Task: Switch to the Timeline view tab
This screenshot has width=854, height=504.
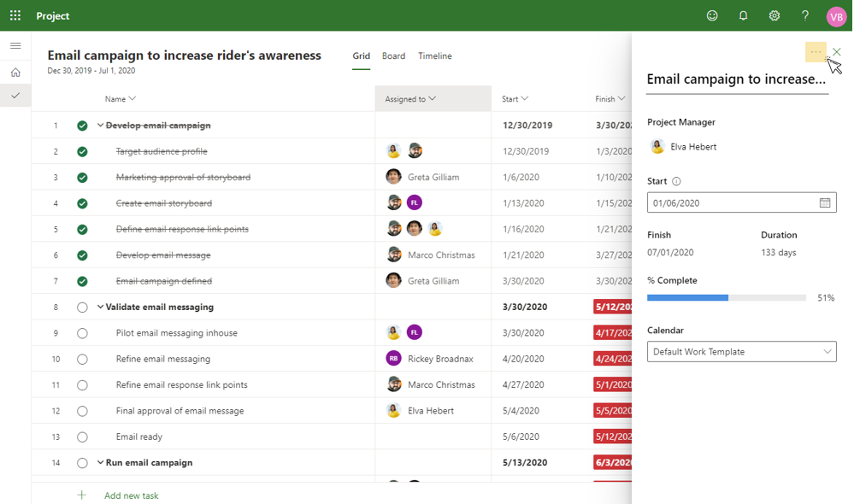Action: (x=434, y=56)
